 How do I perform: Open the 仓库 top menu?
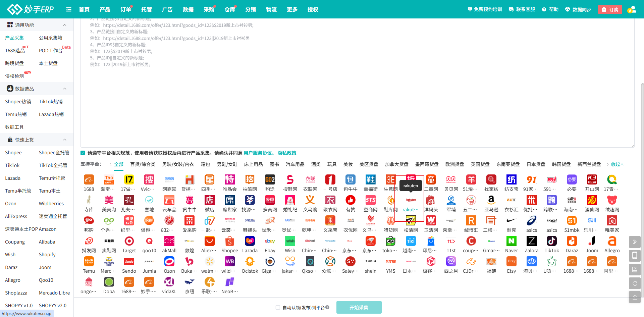(x=230, y=9)
